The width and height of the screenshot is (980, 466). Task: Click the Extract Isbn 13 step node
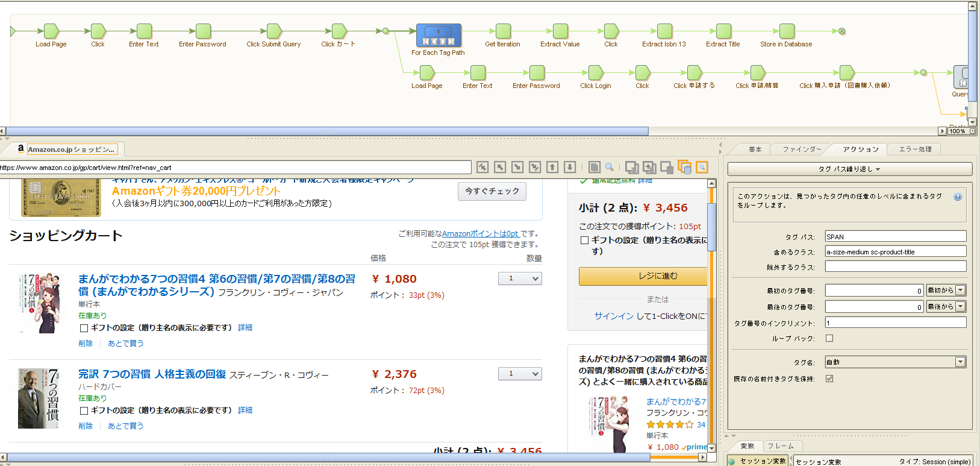click(664, 31)
